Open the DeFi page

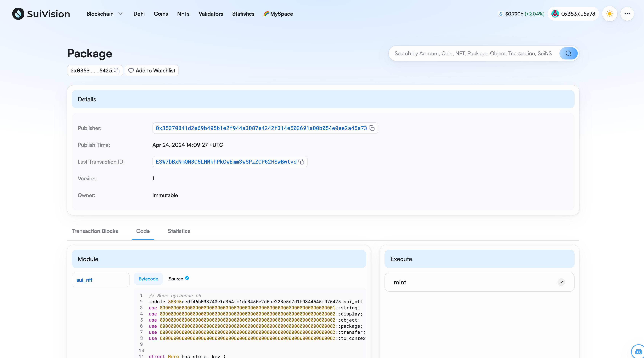coord(139,14)
